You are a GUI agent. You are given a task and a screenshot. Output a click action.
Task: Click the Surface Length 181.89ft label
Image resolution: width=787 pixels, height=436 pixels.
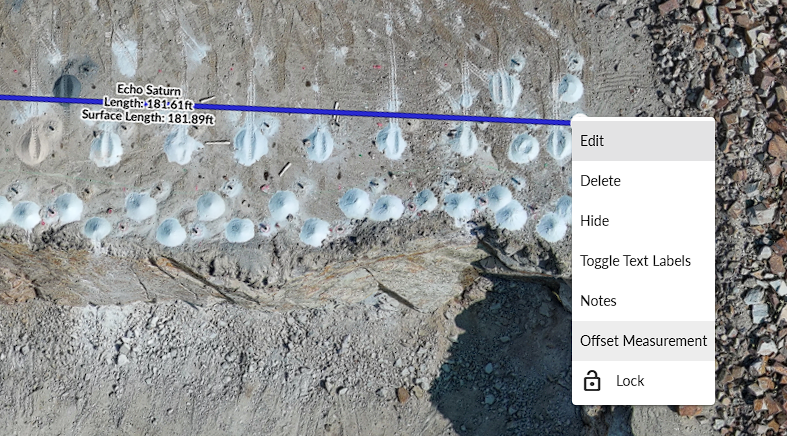(x=148, y=117)
